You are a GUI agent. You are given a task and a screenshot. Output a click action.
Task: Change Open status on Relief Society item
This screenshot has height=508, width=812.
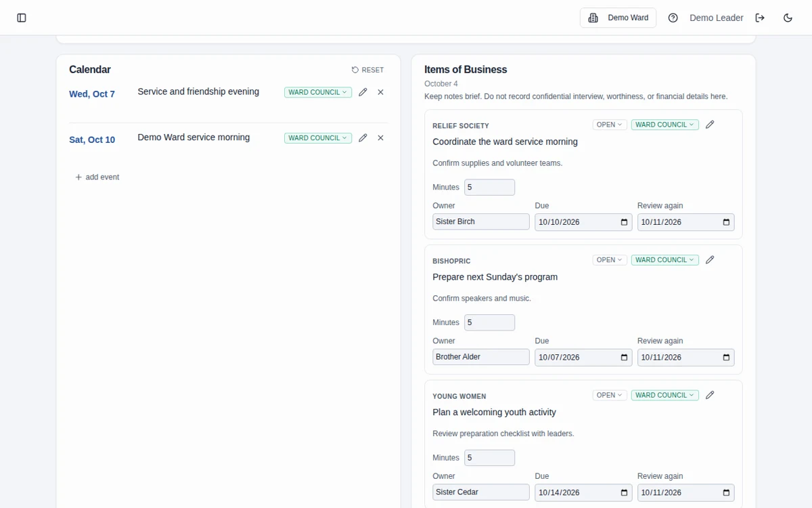click(610, 125)
